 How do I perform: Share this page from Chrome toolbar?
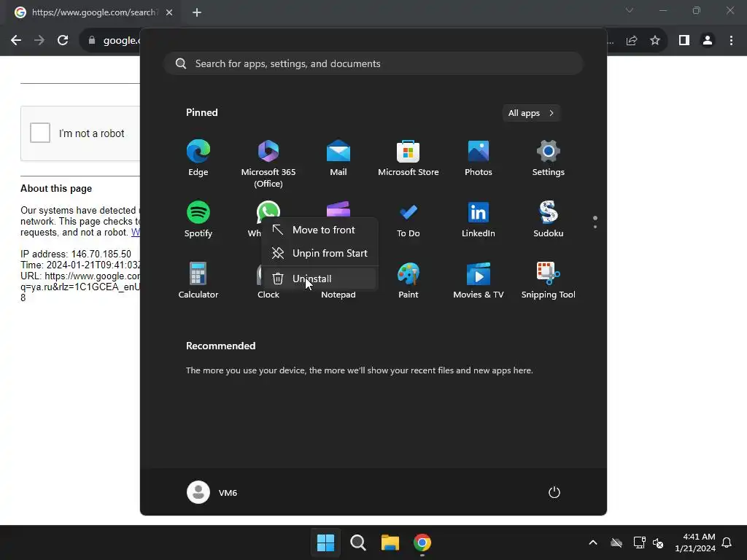(x=632, y=41)
